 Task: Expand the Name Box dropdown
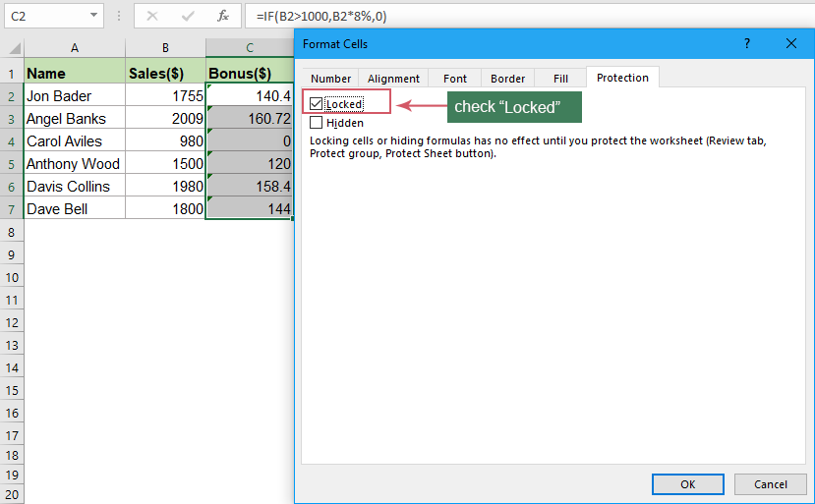(x=94, y=16)
